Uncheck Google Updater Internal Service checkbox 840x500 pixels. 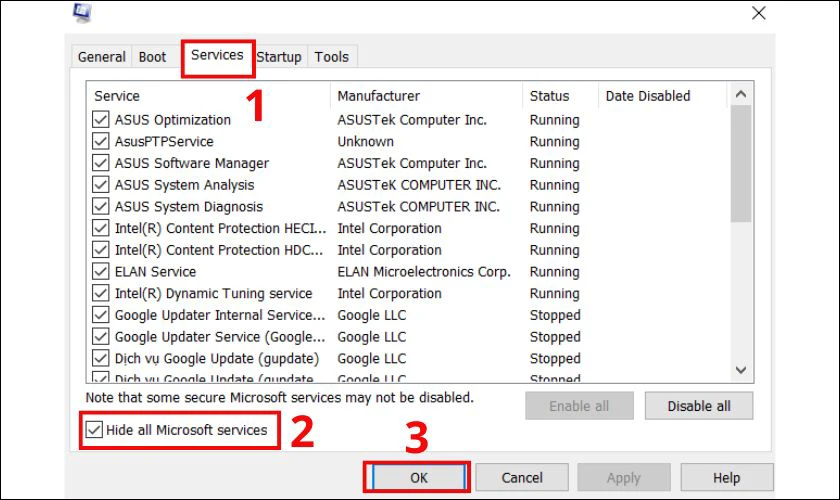101,315
